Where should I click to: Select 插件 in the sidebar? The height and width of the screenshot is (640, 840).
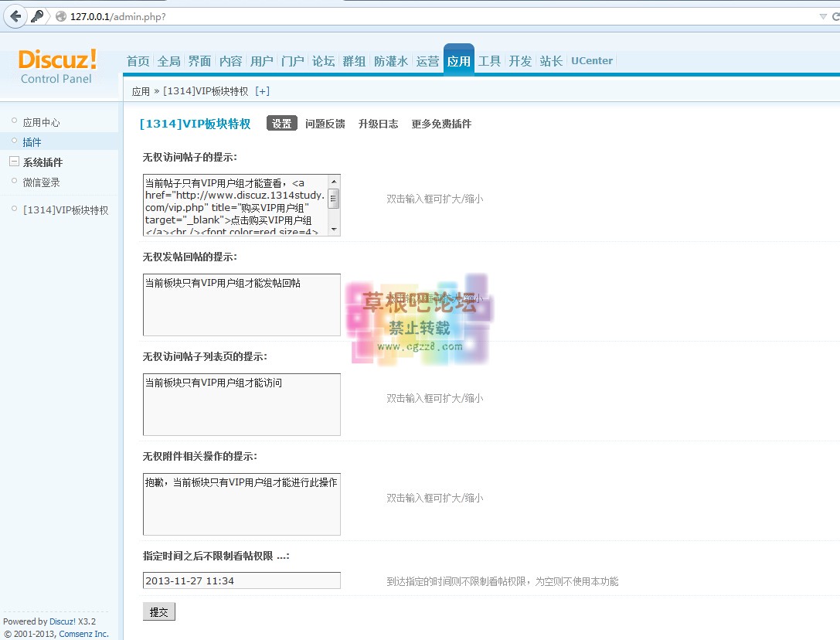coord(32,141)
